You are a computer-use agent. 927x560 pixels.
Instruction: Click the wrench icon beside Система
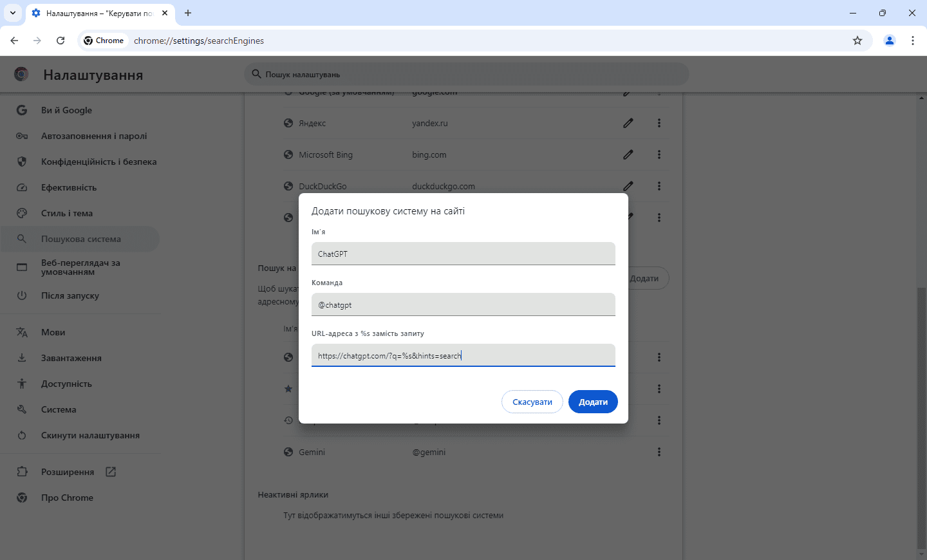[22, 409]
